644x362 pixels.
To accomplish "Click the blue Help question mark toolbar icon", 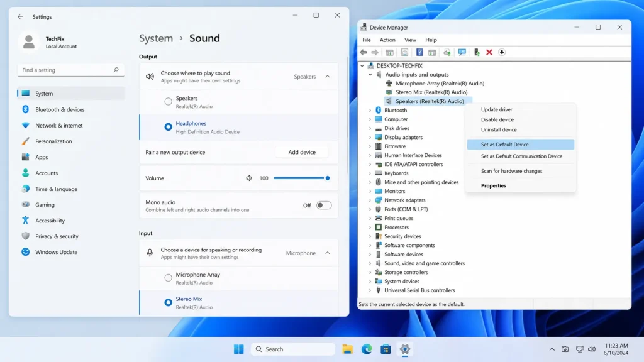I will coord(419,52).
